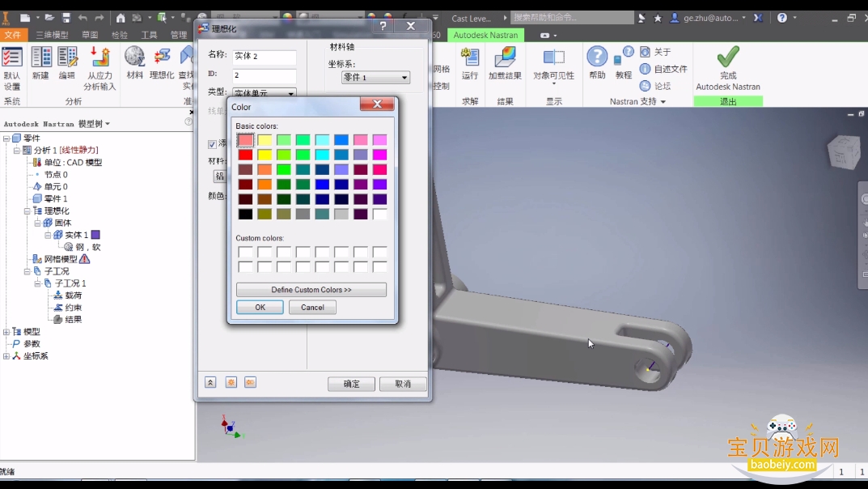Image resolution: width=868 pixels, height=489 pixels.
Task: Click the Home icon in quick access toolbar
Action: 120,18
